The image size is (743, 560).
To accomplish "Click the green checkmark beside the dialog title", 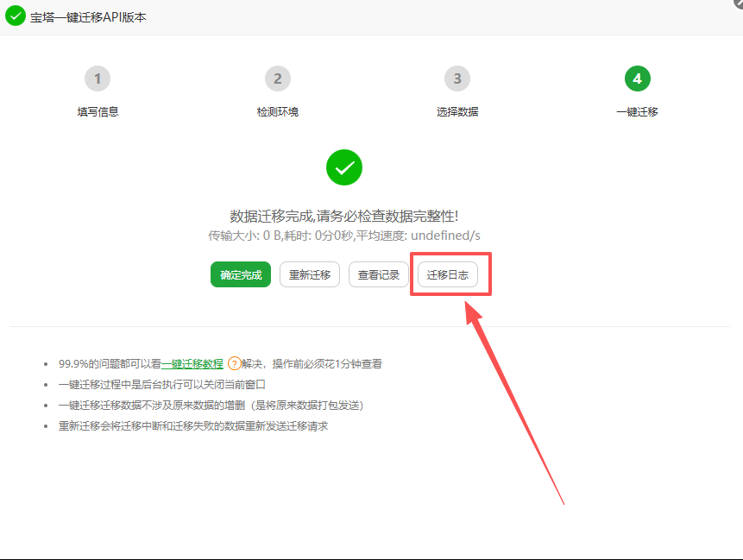I will [14, 16].
